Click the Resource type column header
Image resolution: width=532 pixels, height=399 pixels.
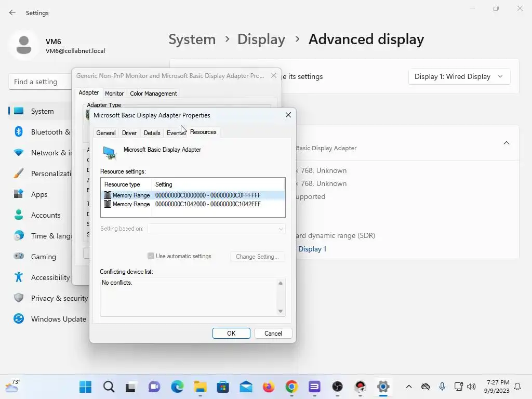pos(127,184)
